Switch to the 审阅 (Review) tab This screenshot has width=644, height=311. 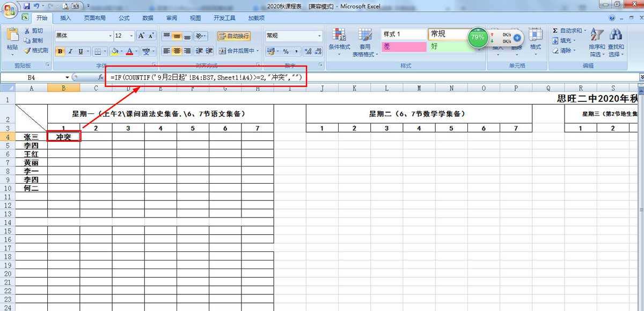click(x=172, y=18)
